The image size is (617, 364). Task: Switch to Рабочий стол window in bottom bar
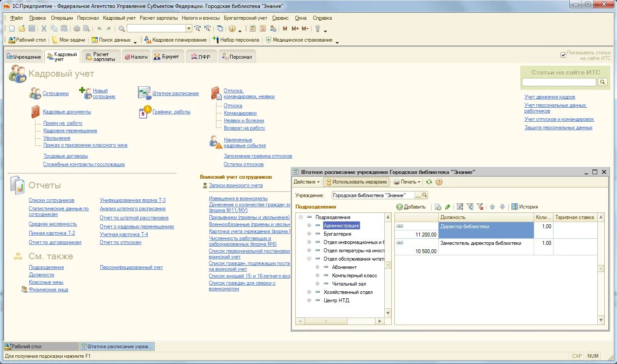[x=41, y=346]
